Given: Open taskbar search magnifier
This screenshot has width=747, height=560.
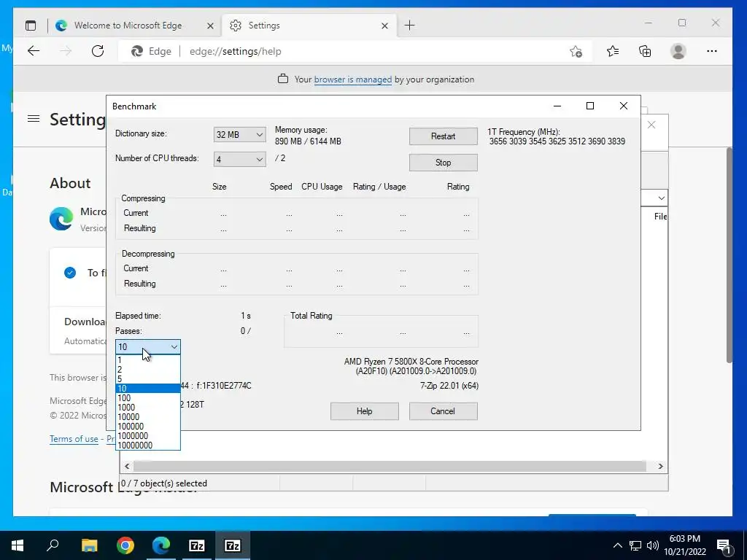Looking at the screenshot, I should [53, 545].
